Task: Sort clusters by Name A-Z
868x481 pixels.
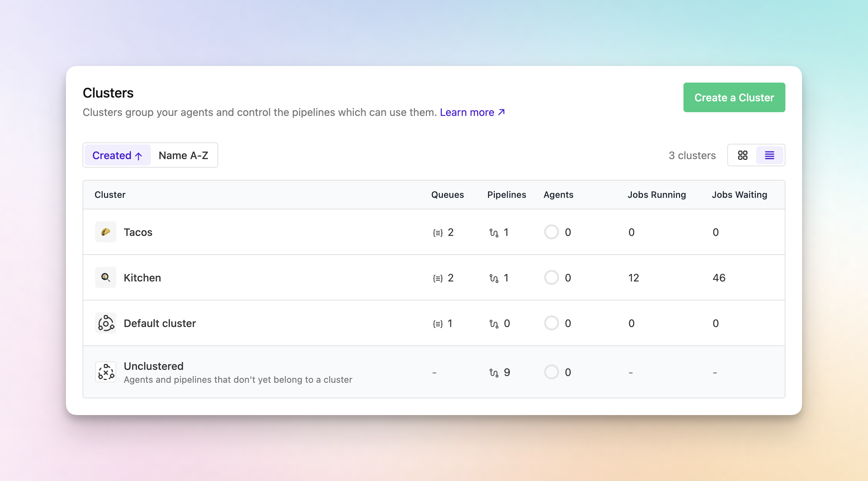Action: click(183, 155)
